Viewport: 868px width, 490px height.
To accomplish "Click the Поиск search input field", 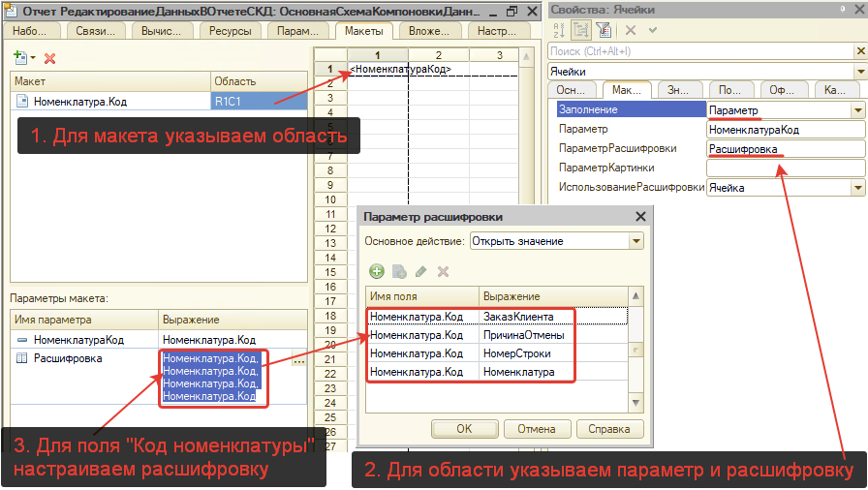I will coord(699,51).
